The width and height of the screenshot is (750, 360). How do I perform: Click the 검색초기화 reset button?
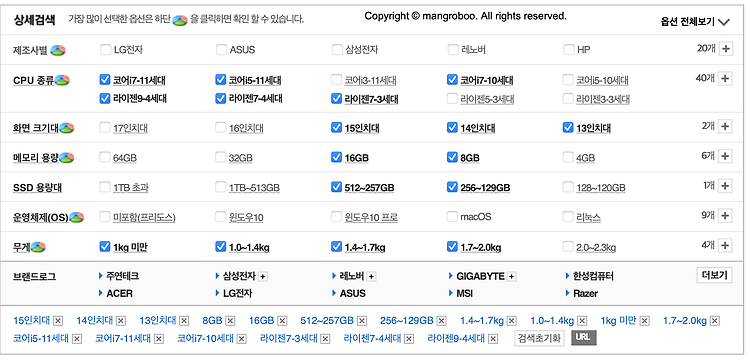pyautogui.click(x=540, y=338)
